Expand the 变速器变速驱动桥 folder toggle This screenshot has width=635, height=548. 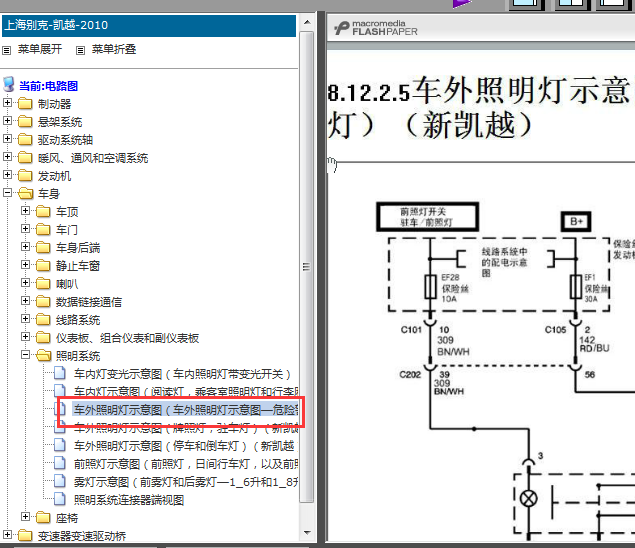7,535
